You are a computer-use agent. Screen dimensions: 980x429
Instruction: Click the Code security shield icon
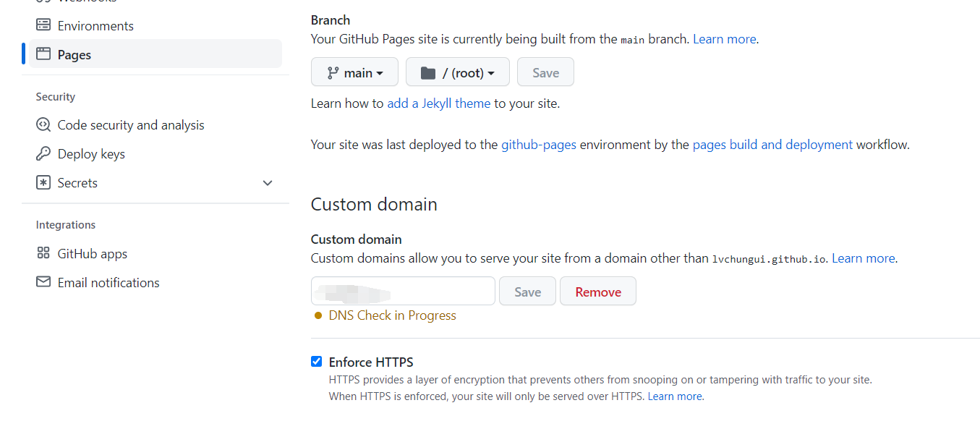click(43, 125)
